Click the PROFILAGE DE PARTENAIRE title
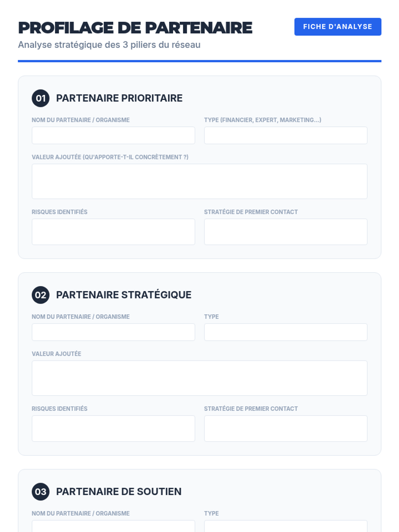This screenshot has height=532, width=399. pyautogui.click(x=135, y=28)
